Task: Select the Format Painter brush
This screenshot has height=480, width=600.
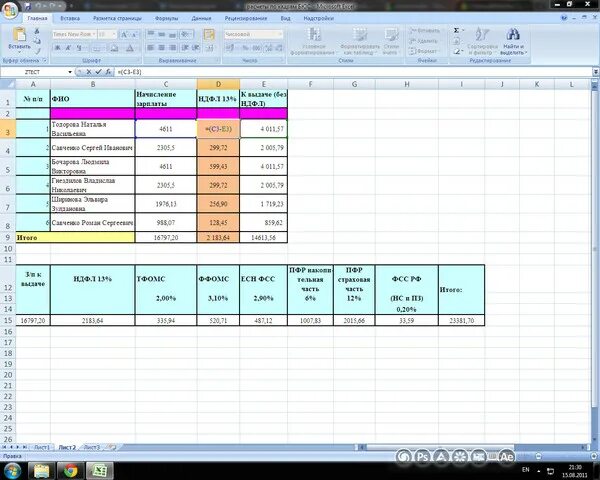Action: 37,51
